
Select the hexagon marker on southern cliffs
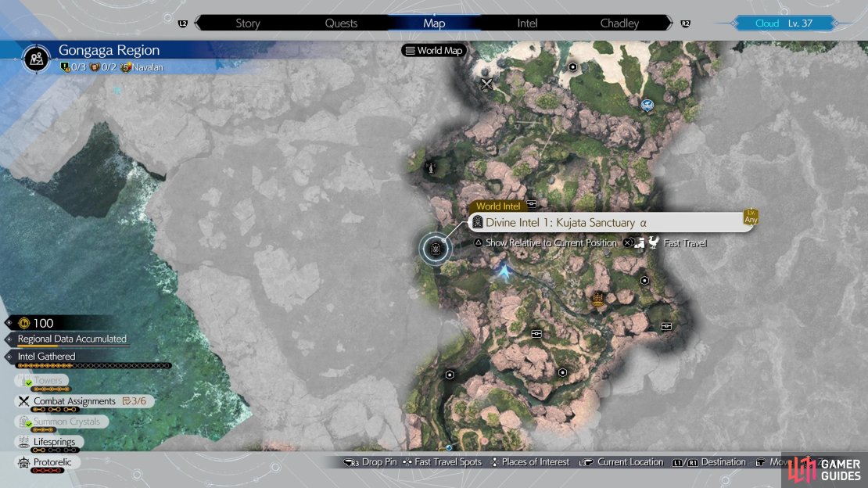click(562, 372)
